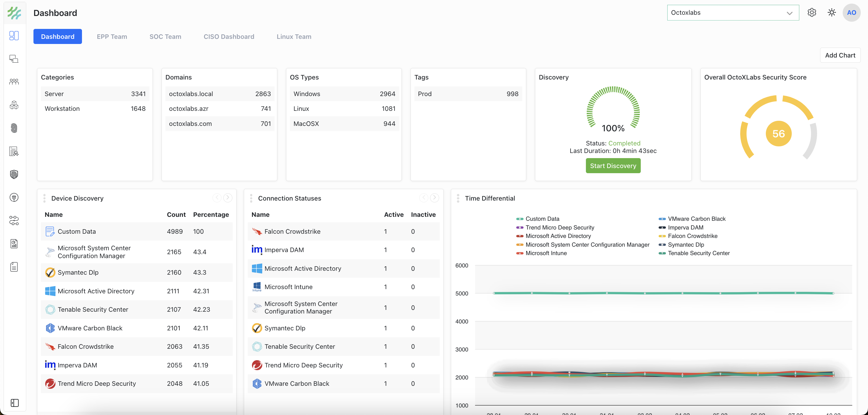This screenshot has height=415, width=868.
Task: Open the adapters plug icon in sidebar
Action: pyautogui.click(x=14, y=197)
